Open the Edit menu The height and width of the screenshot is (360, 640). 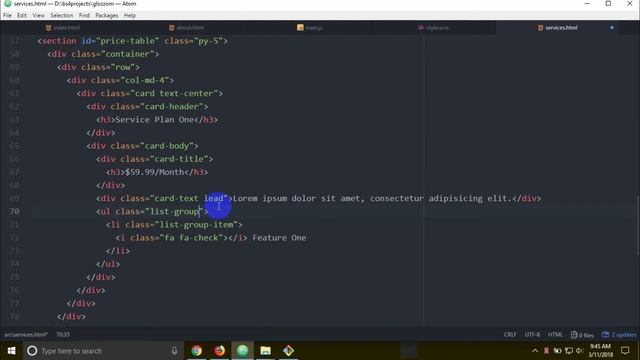[22, 15]
